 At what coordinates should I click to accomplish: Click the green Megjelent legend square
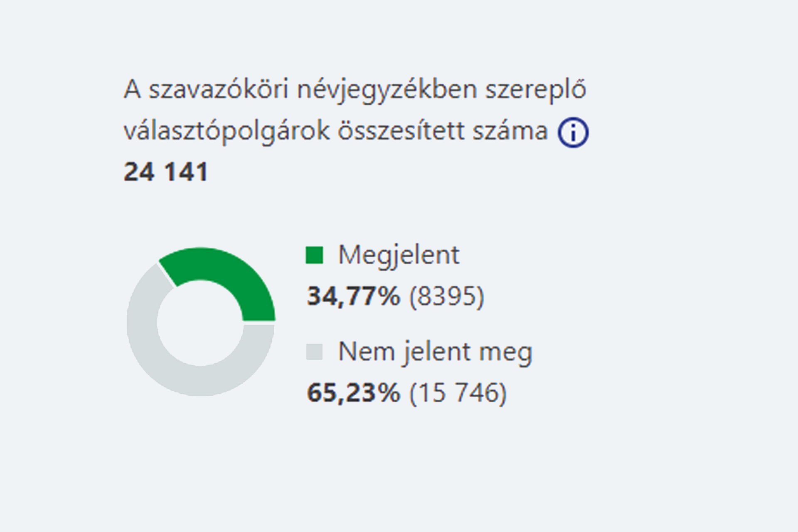(x=314, y=255)
